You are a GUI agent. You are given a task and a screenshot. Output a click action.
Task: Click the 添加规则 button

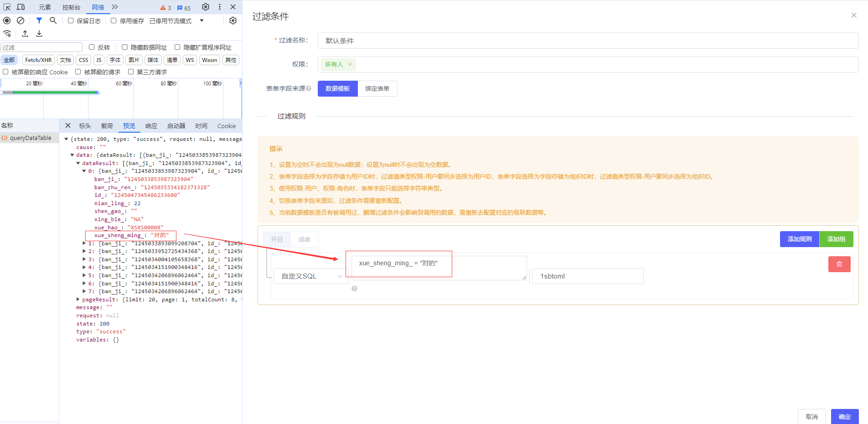(799, 239)
